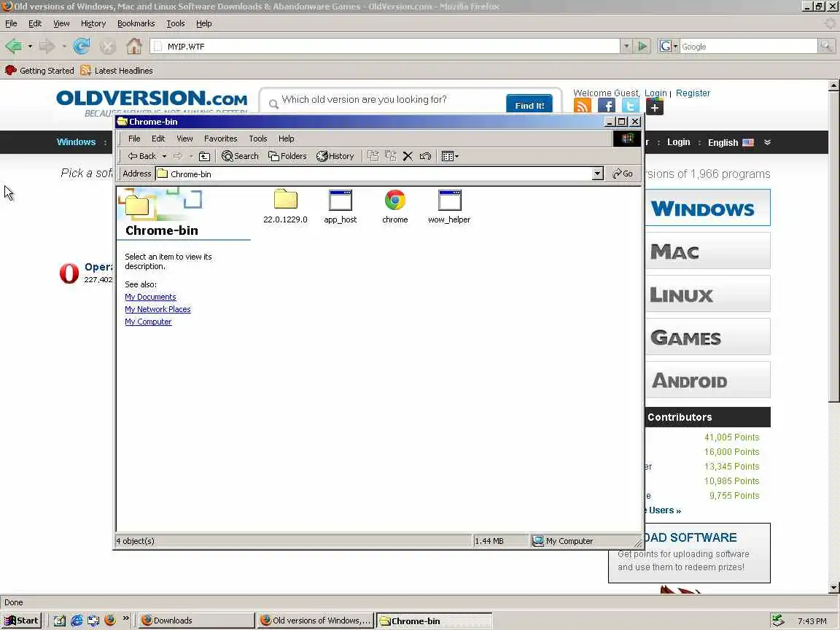
Task: Open the My Network Places link
Action: click(157, 309)
